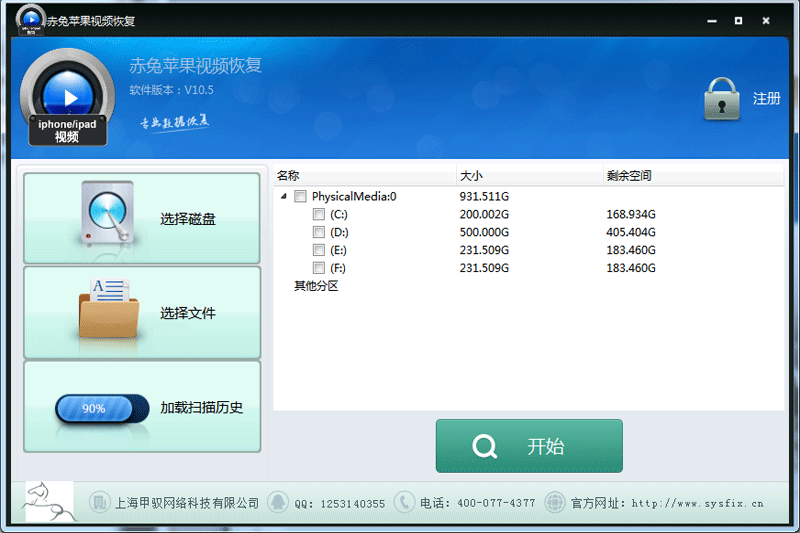Select the (F:) drive label
The image size is (800, 533).
click(x=338, y=268)
